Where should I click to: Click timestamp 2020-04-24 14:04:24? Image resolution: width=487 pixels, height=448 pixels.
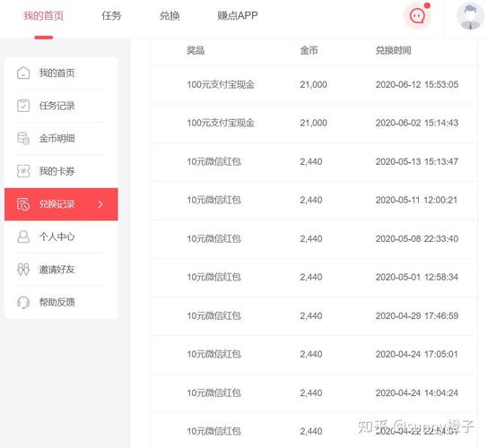pyautogui.click(x=417, y=393)
